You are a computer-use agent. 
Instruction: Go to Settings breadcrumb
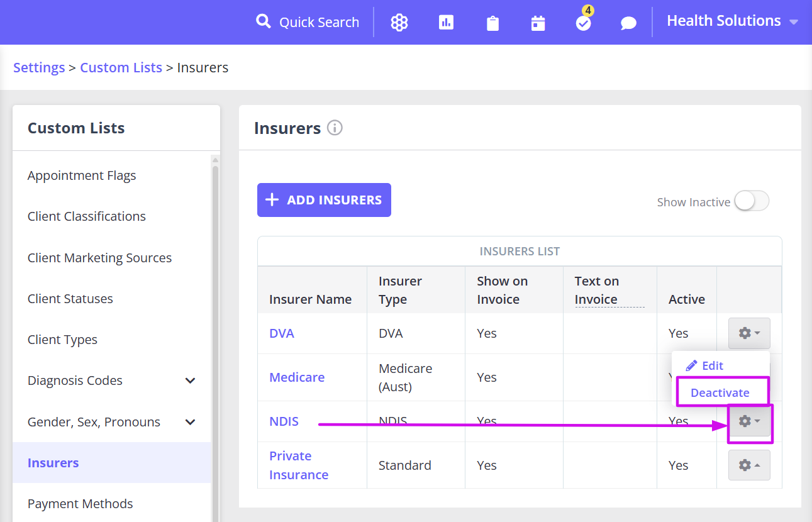pyautogui.click(x=39, y=67)
